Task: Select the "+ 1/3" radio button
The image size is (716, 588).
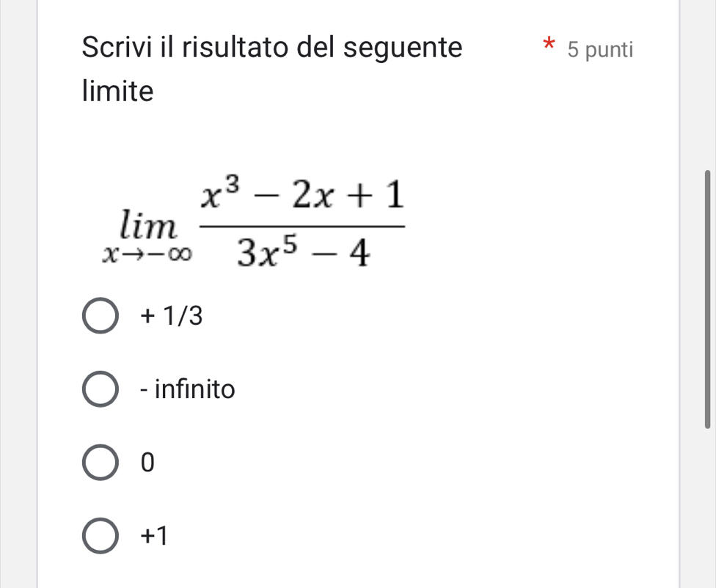Action: 100,317
